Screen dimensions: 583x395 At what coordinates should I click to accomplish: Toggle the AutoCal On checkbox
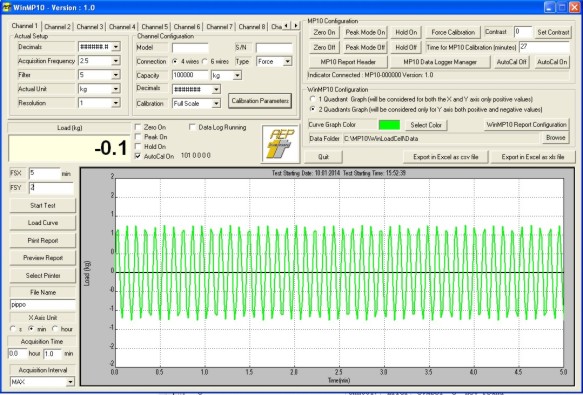[138, 156]
